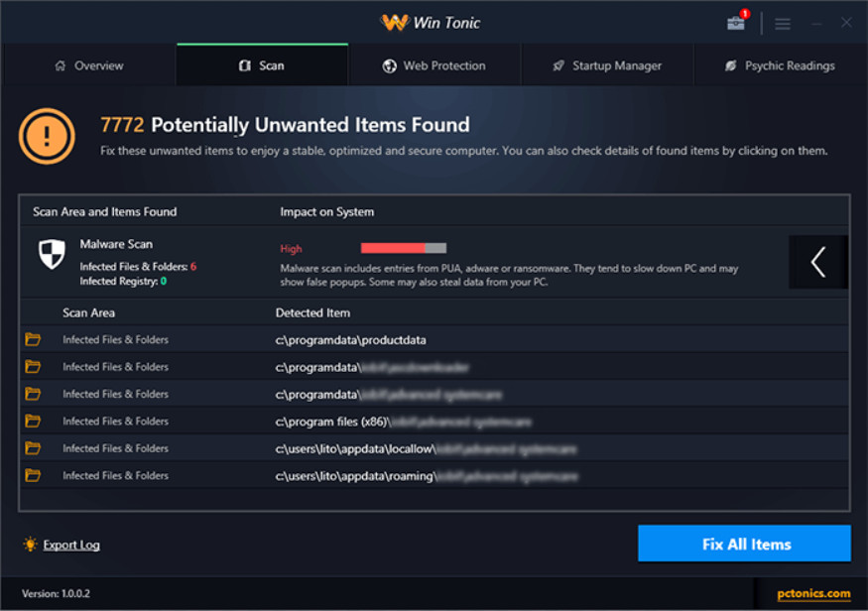Image resolution: width=868 pixels, height=611 pixels.
Task: Click the Export Log link
Action: tap(71, 545)
